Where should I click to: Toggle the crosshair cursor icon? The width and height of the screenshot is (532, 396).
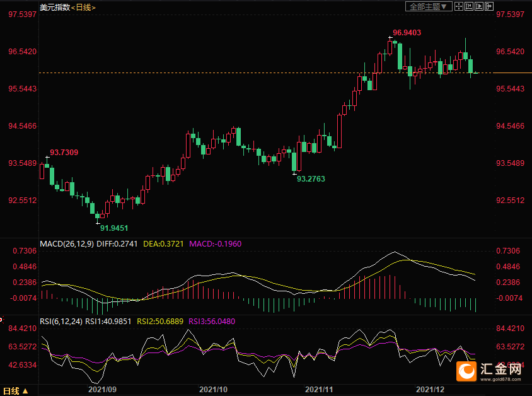pyautogui.click(x=459, y=6)
